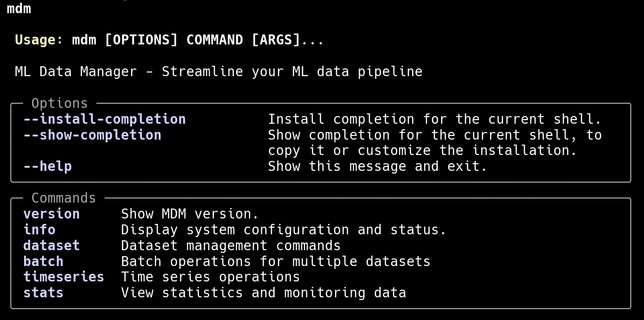Click the info command name
The height and width of the screenshot is (320, 644).
tap(39, 230)
